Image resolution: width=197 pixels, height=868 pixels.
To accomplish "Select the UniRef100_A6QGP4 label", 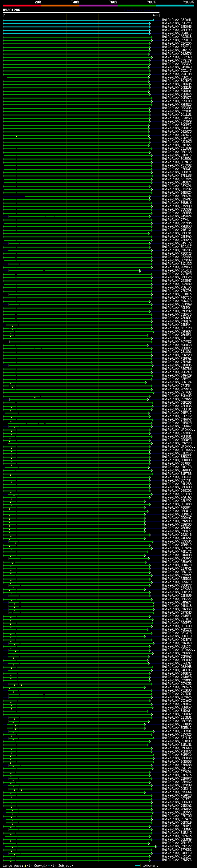I will (177, 507).
